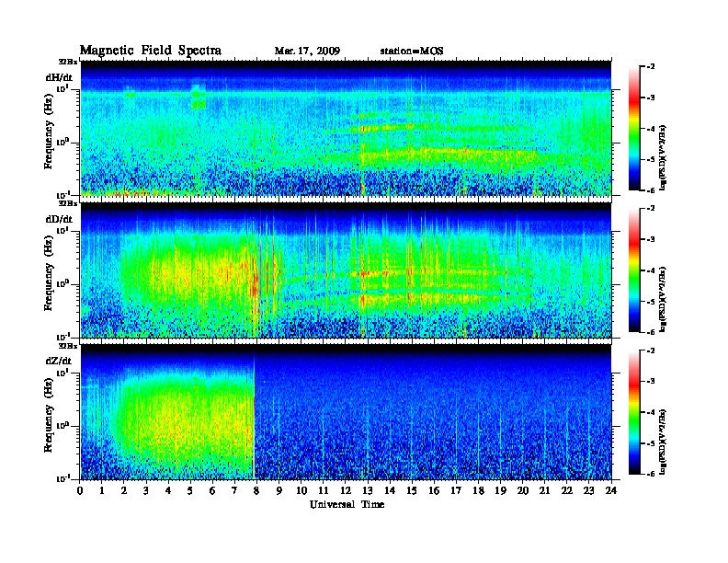Click hour 13 on the time axis
The width and height of the screenshot is (728, 563).
(x=368, y=491)
